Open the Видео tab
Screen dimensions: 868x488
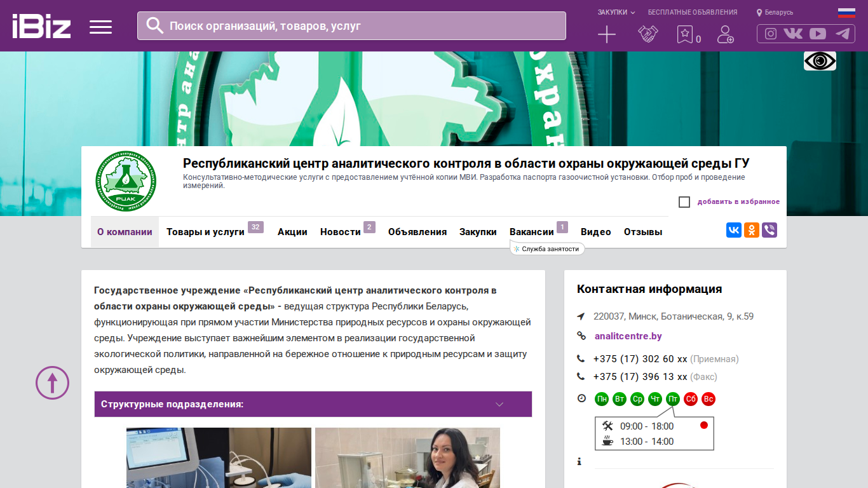tap(596, 232)
